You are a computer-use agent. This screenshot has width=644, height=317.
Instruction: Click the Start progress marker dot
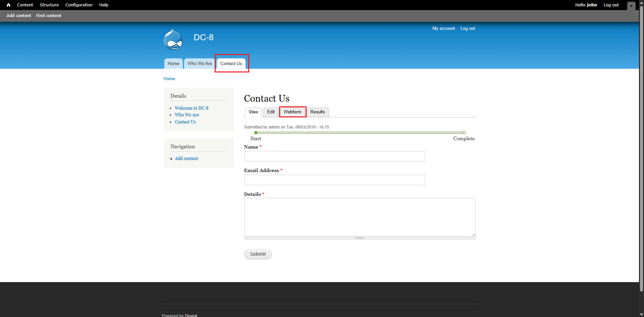[256, 133]
